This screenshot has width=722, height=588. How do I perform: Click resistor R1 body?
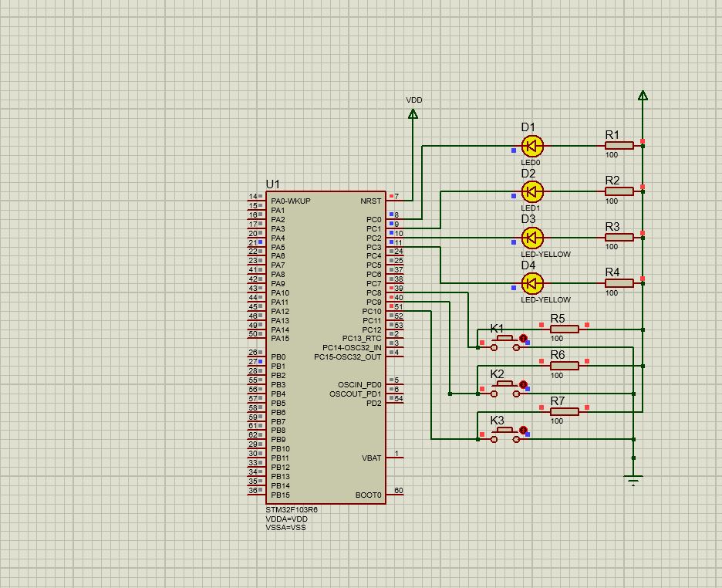pyautogui.click(x=619, y=145)
